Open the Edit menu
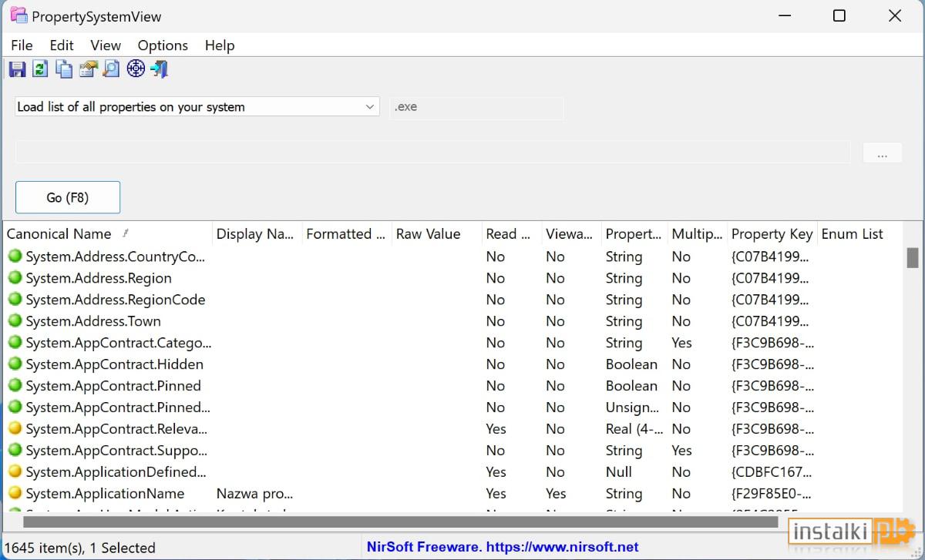This screenshot has height=560, width=925. click(x=62, y=45)
